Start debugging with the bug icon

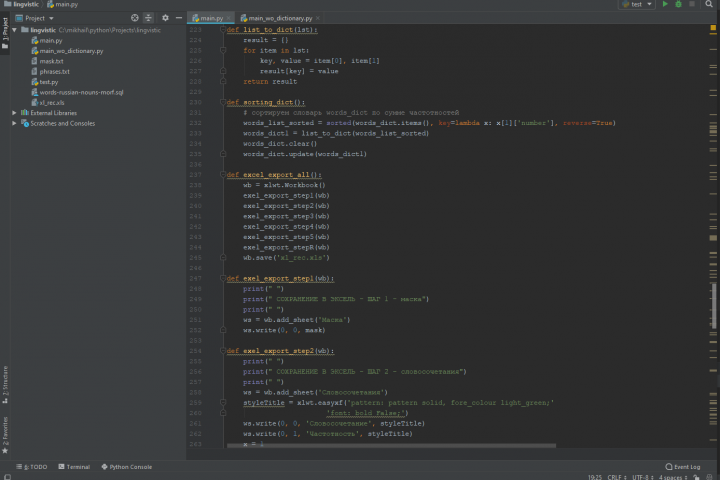pos(679,5)
